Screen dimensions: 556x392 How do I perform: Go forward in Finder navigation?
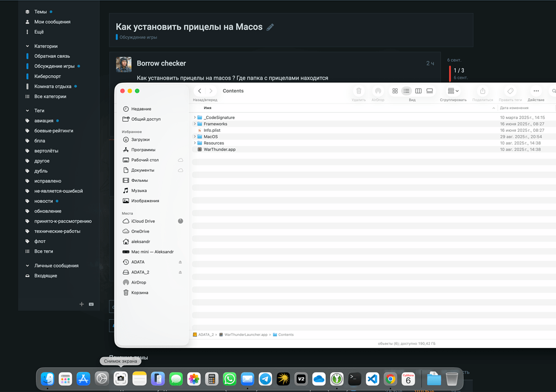pyautogui.click(x=211, y=91)
